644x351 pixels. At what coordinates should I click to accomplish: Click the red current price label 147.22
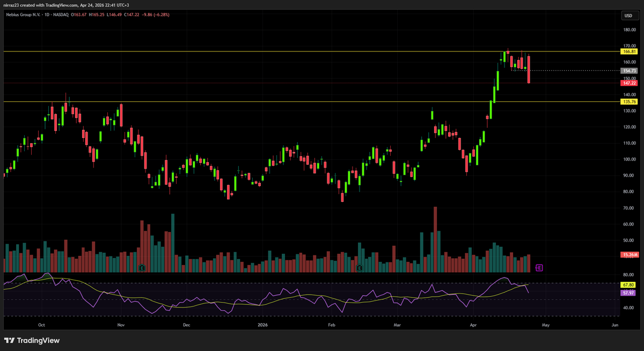tap(628, 83)
